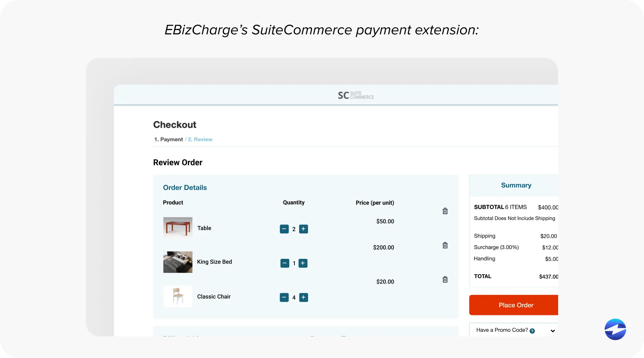Click the SUBTOTAL 6 ITEMS label
This screenshot has height=358, width=644.
tap(500, 207)
